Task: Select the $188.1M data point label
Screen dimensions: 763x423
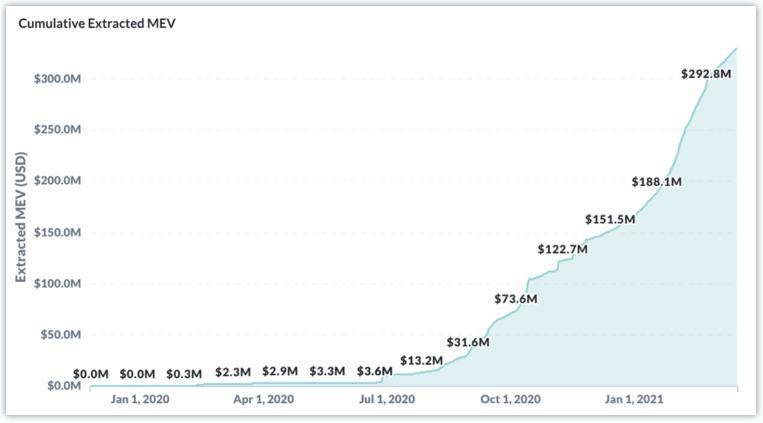Action: click(656, 182)
